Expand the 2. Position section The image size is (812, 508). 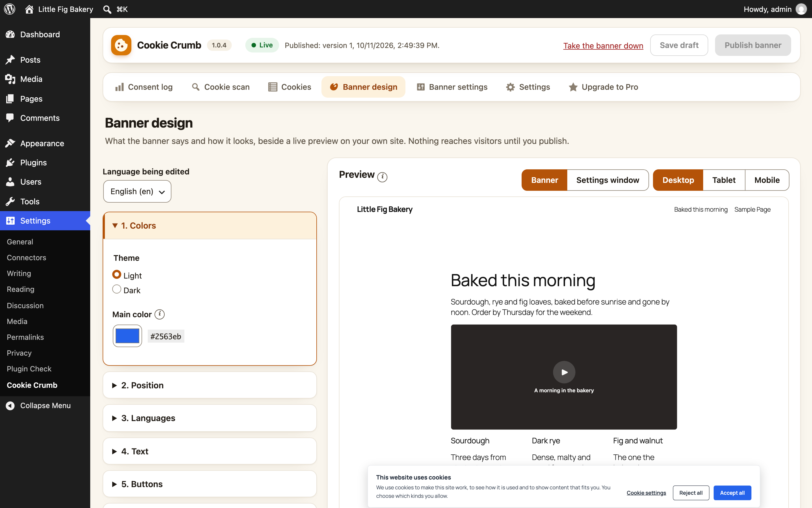click(x=210, y=385)
